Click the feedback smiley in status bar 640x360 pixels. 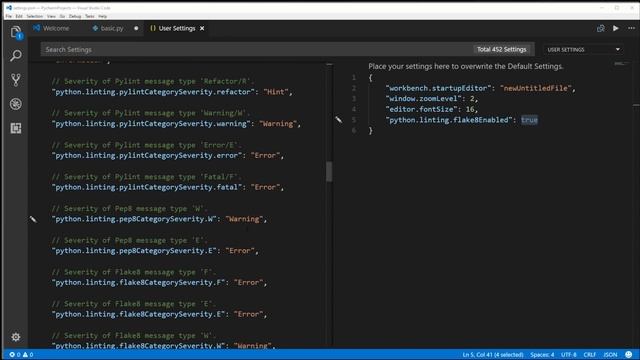pos(629,354)
